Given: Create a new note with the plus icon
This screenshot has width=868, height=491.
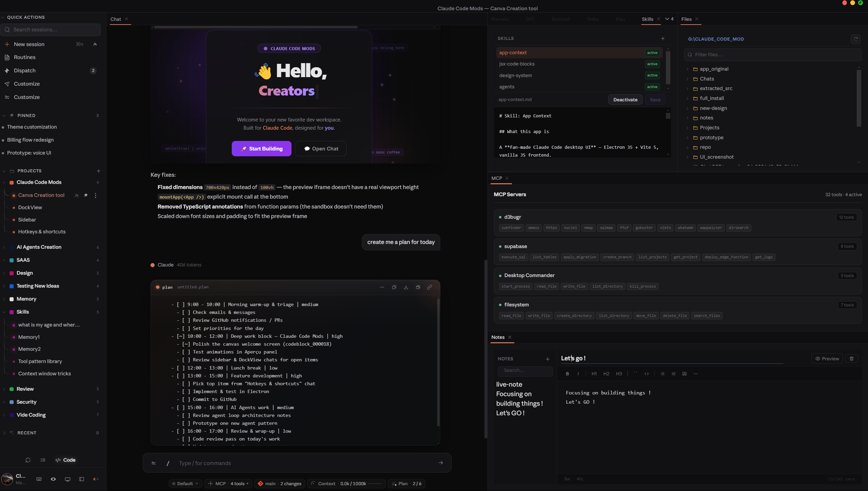Looking at the screenshot, I should coord(547,359).
